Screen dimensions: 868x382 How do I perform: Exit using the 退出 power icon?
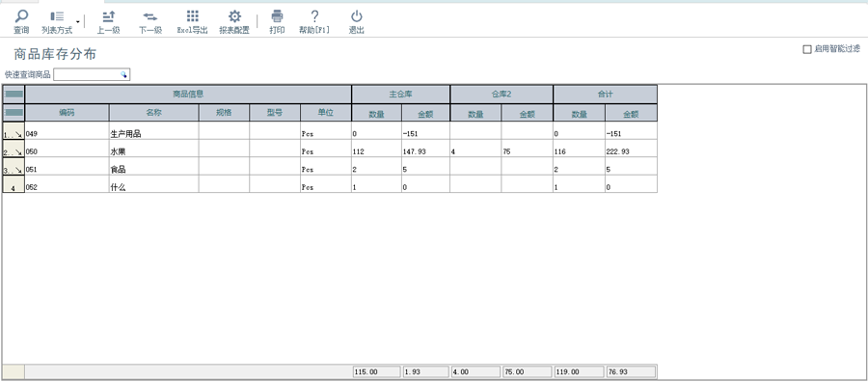[x=357, y=16]
